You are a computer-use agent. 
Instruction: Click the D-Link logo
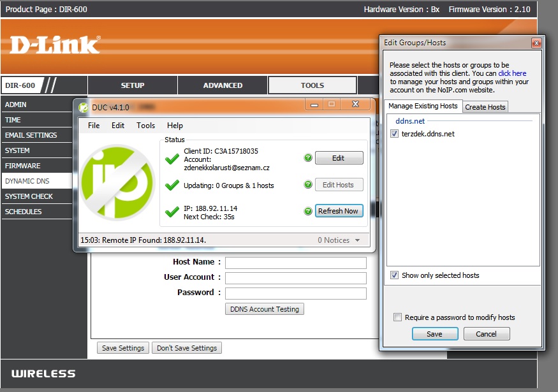pyautogui.click(x=55, y=45)
